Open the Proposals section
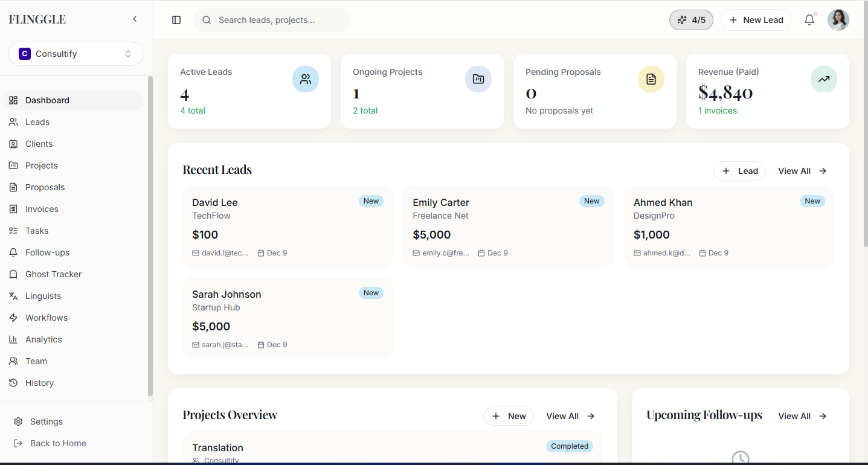The image size is (868, 465). pos(44,187)
